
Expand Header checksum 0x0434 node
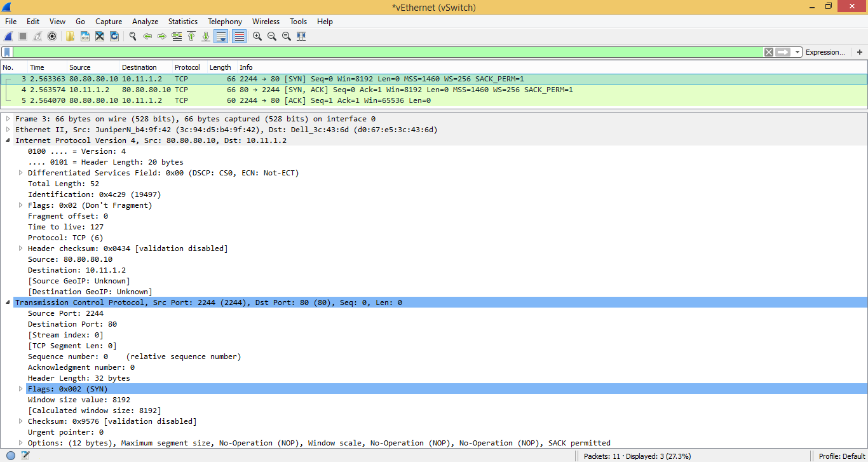pyautogui.click(x=21, y=248)
